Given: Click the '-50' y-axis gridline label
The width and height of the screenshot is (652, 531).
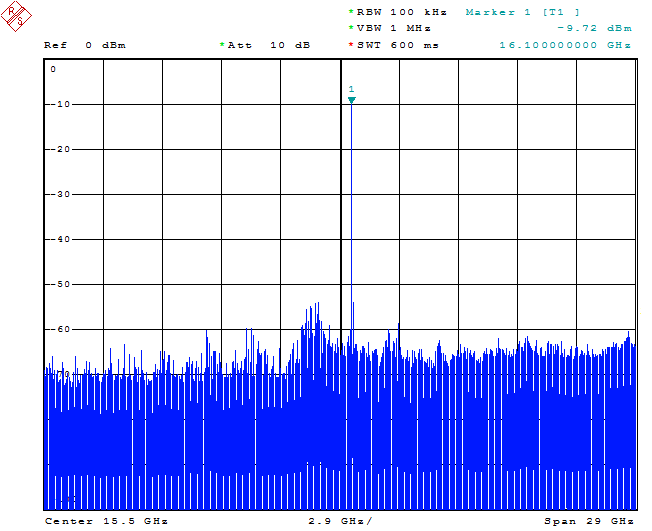Looking at the screenshot, I should pyautogui.click(x=61, y=284).
